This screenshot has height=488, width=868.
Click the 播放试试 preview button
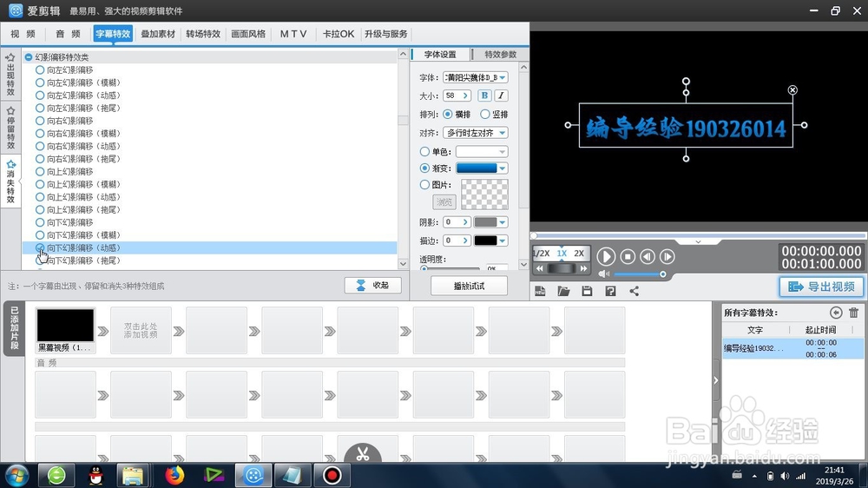coord(469,286)
